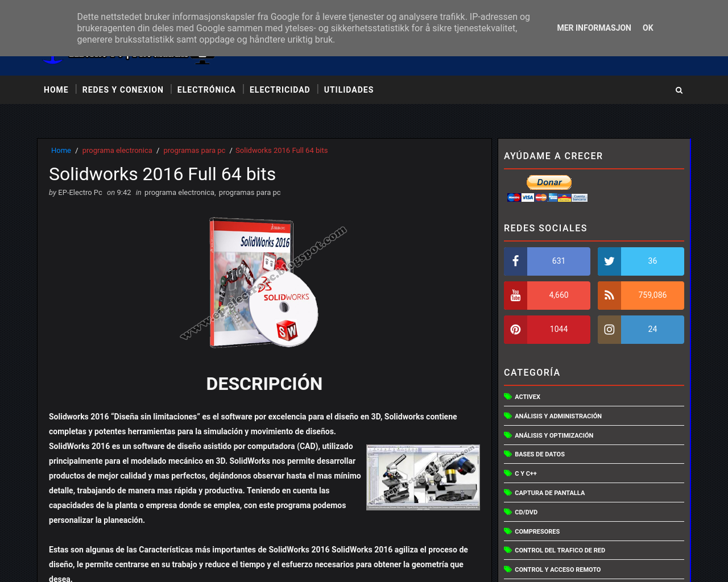Open the REDES Y CONEXION menu
Viewport: 728px width, 582px height.
123,90
